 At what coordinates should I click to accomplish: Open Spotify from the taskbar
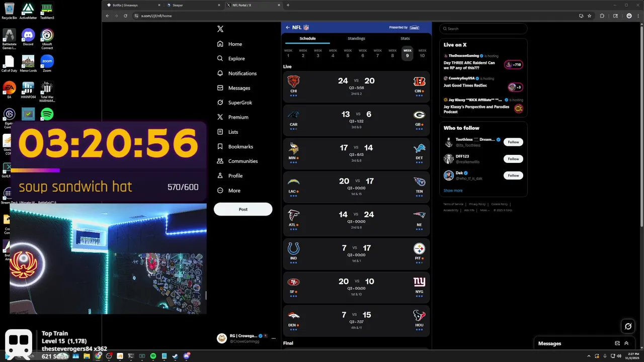click(153, 356)
